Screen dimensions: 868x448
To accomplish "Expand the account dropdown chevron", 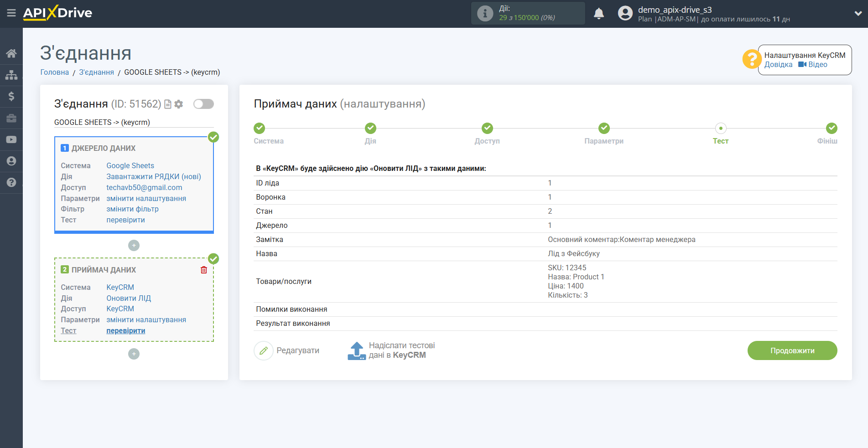I will [858, 13].
